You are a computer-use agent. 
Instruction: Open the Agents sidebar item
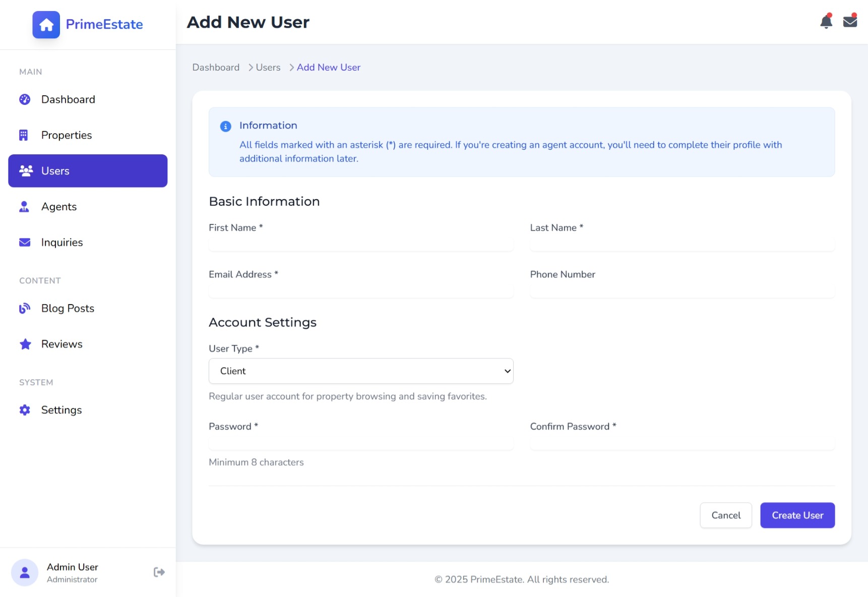point(59,207)
